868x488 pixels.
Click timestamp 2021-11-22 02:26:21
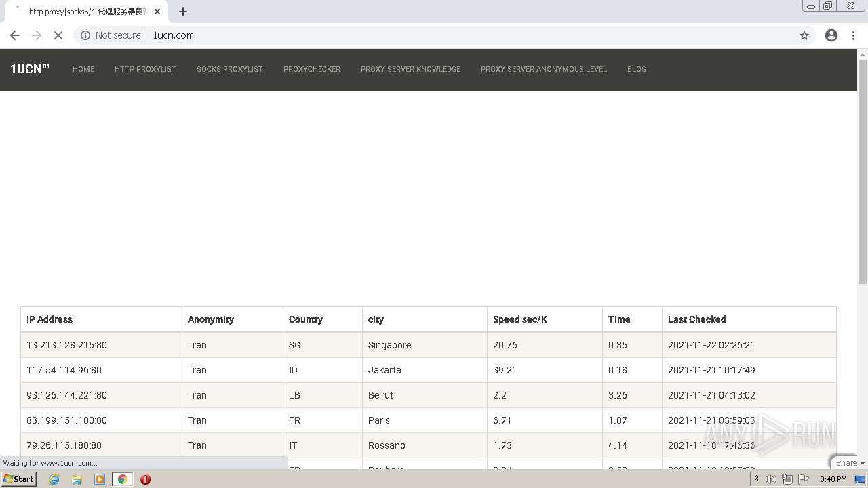click(x=711, y=345)
